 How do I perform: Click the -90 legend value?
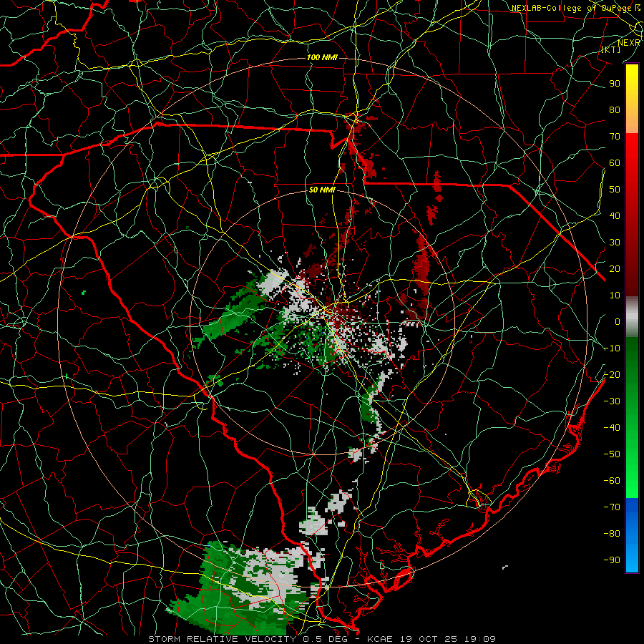point(612,560)
